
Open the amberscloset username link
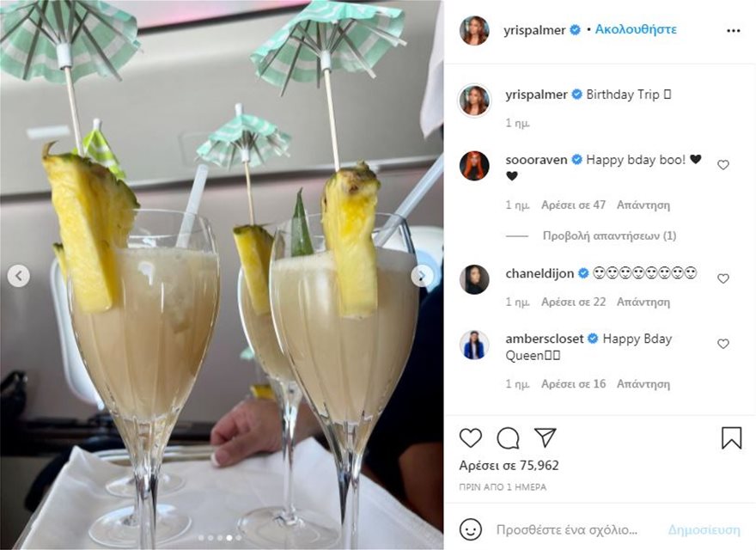(545, 339)
